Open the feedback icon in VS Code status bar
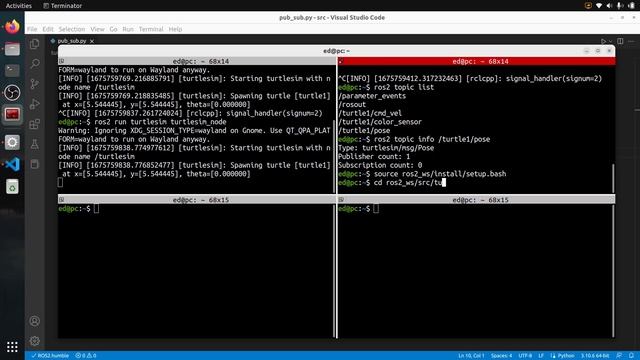Image resolution: width=640 pixels, height=360 pixels. [x=619, y=356]
